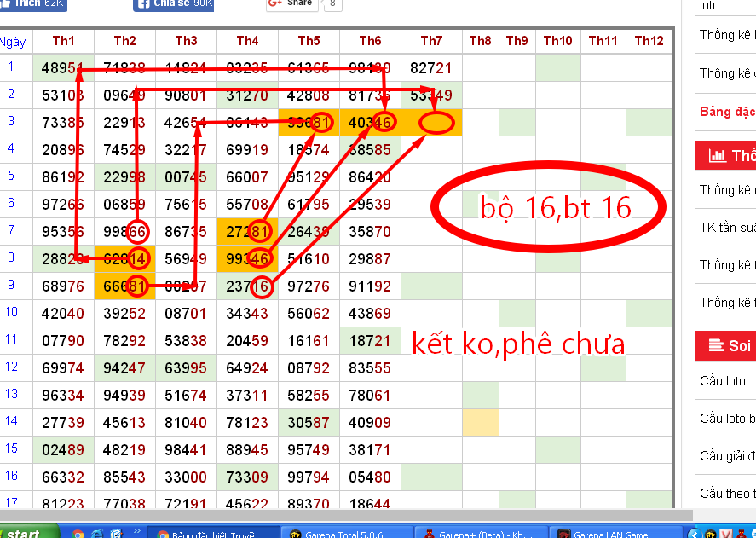The height and width of the screenshot is (538, 756).
Task: Click the Facebook Thích like button
Action: click(32, 4)
